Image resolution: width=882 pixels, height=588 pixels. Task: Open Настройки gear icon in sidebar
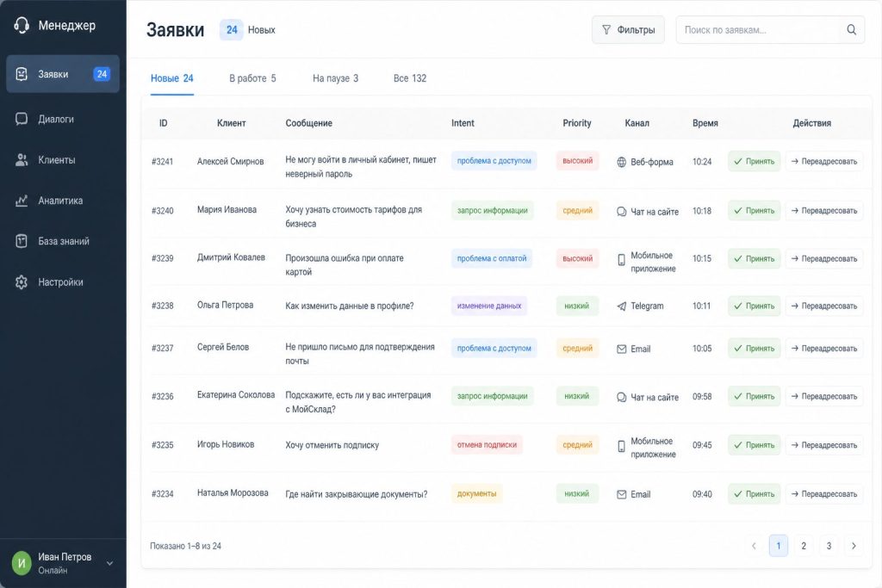tap(22, 282)
